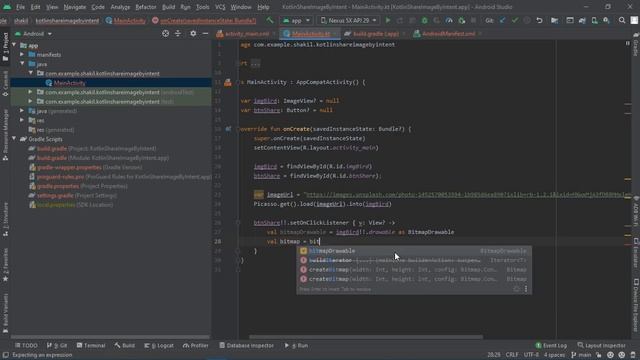
Task: Open the Nexus 5X API 29 device dropdown
Action: coord(348,20)
